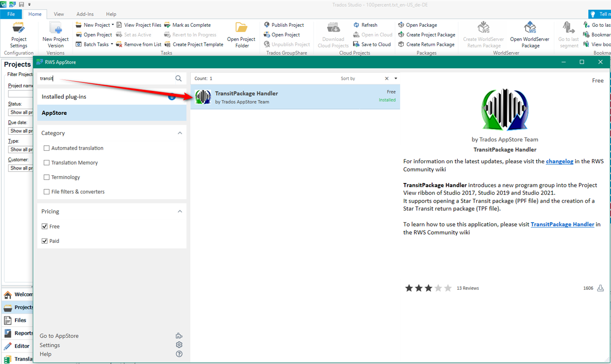
Task: Click Mark as Complete
Action: pos(188,25)
